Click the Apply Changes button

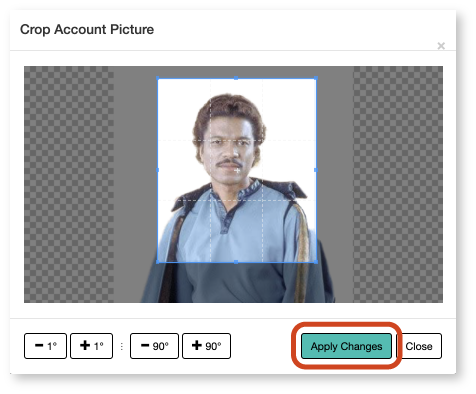click(x=346, y=346)
